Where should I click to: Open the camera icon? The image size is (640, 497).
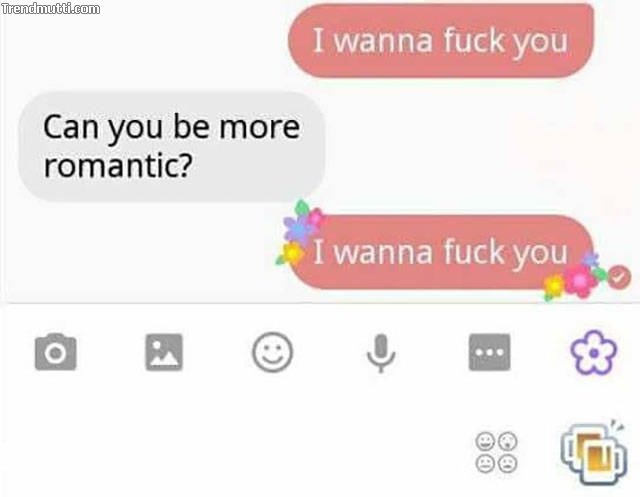(x=56, y=352)
